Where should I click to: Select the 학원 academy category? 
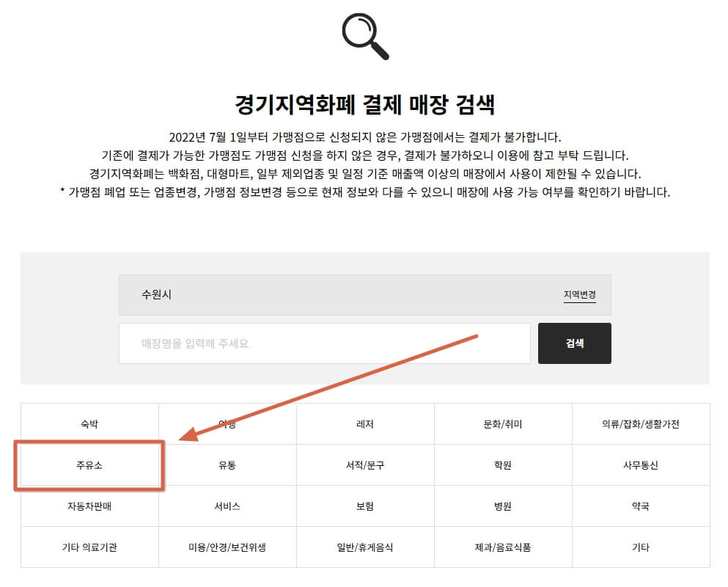(502, 464)
